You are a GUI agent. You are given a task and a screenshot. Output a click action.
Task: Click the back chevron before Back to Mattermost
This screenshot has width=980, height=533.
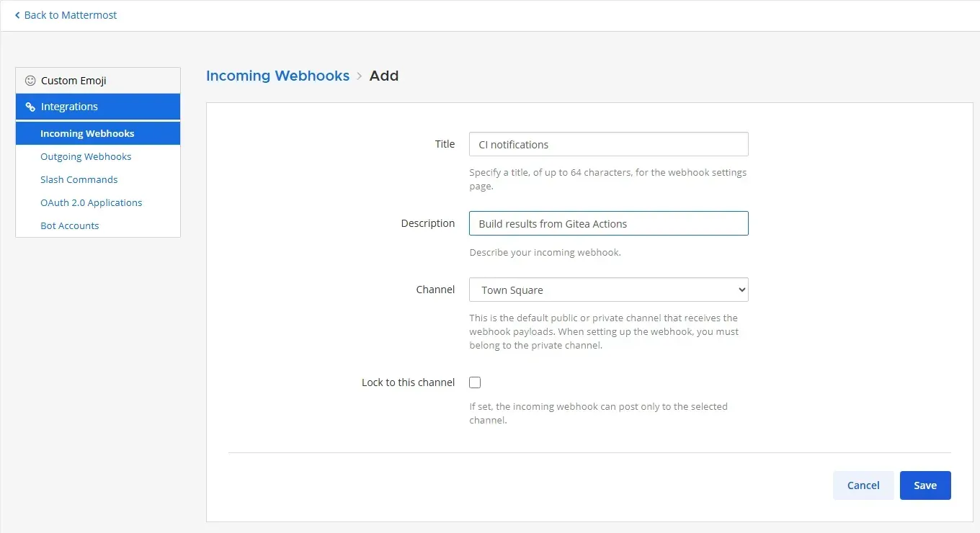coord(17,15)
